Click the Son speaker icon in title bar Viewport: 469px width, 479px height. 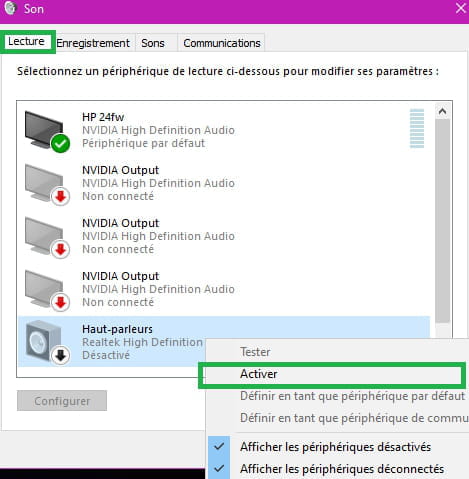coord(10,8)
